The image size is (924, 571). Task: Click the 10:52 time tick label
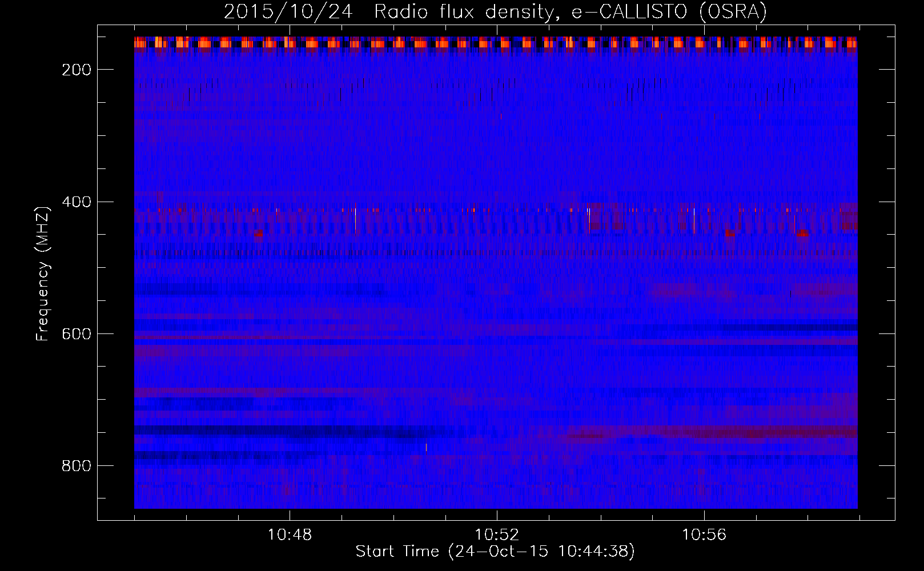497,534
